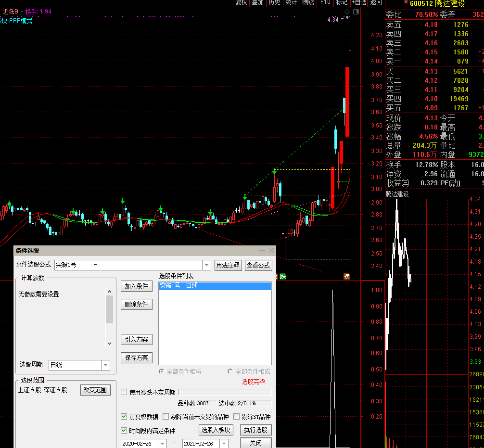Click the 涨幅 4.56% value
The width and height of the screenshot is (484, 448).
point(429,136)
